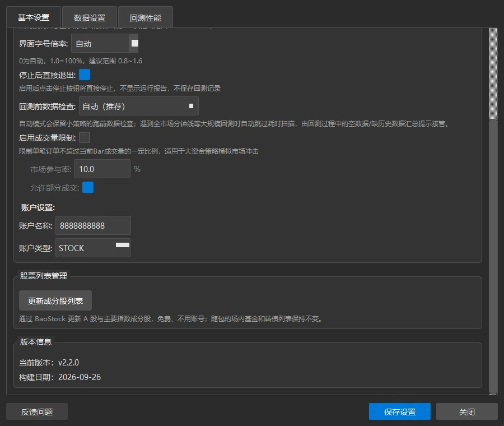Click the BaoStock description text
Screen dimensions: 504x426
pos(171,318)
